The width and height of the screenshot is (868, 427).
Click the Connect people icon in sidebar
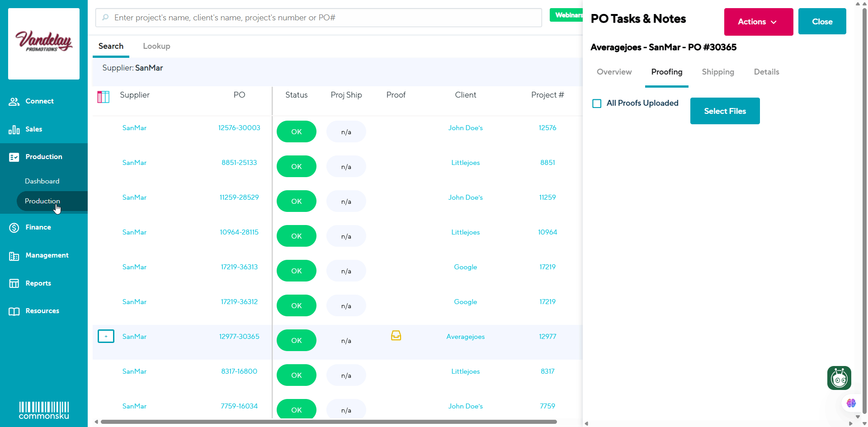pos(14,102)
